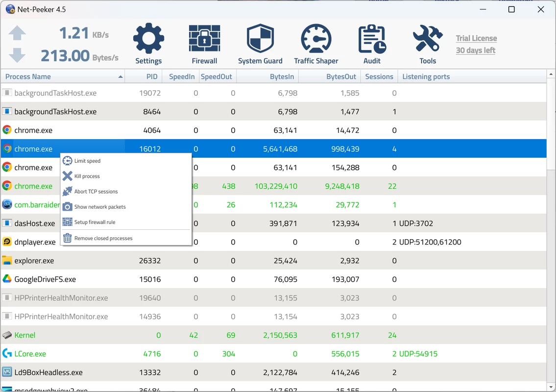
Task: Sort by Process Name column header
Action: (63, 76)
